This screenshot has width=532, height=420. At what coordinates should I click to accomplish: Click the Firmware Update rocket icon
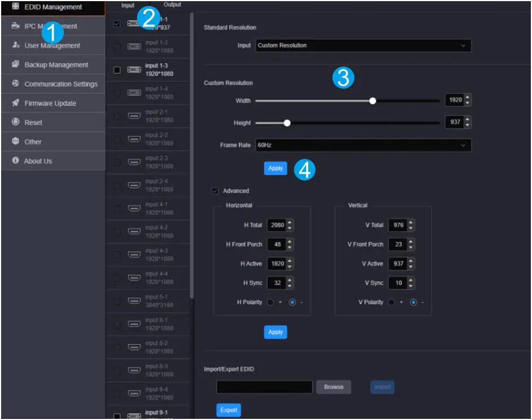[x=16, y=102]
